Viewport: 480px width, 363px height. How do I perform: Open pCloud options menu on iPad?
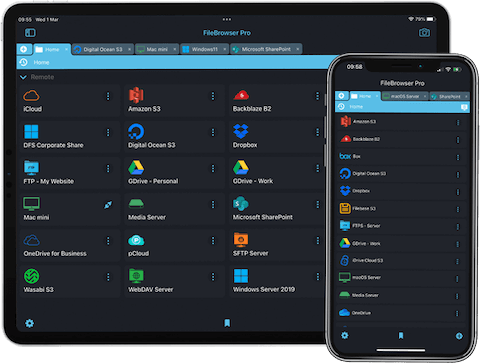213,241
